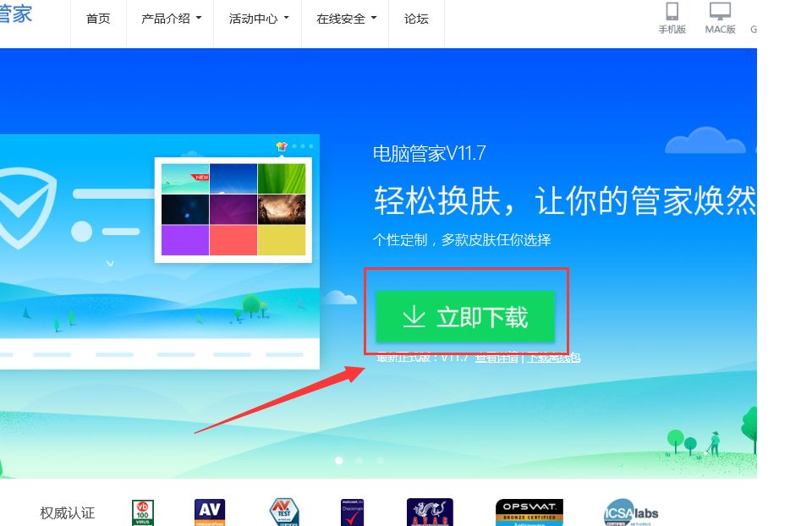Expand the 在线安全 dropdown menu
812x526 pixels.
345,19
